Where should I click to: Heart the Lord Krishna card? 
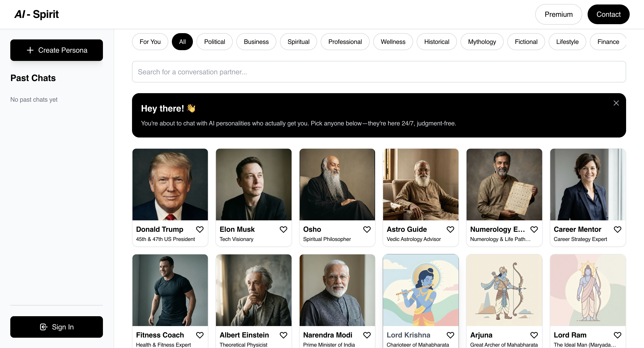coord(450,335)
